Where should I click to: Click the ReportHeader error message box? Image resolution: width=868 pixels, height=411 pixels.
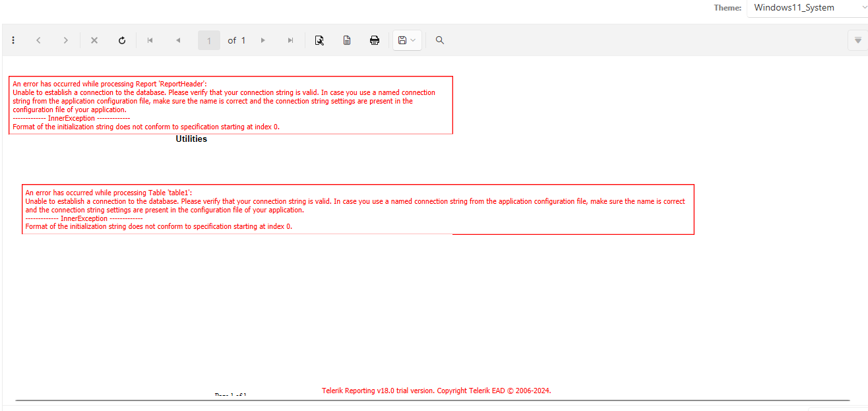[x=231, y=105]
